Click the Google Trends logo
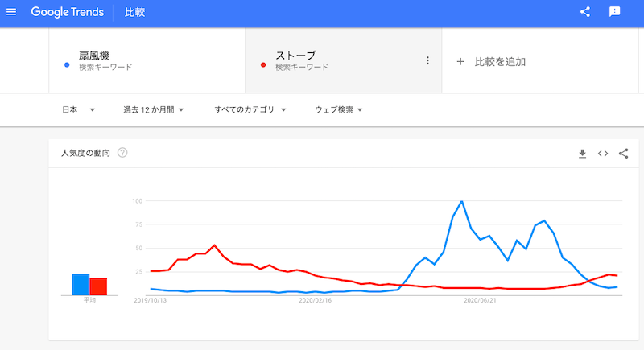The width and height of the screenshot is (644, 350). [68, 12]
